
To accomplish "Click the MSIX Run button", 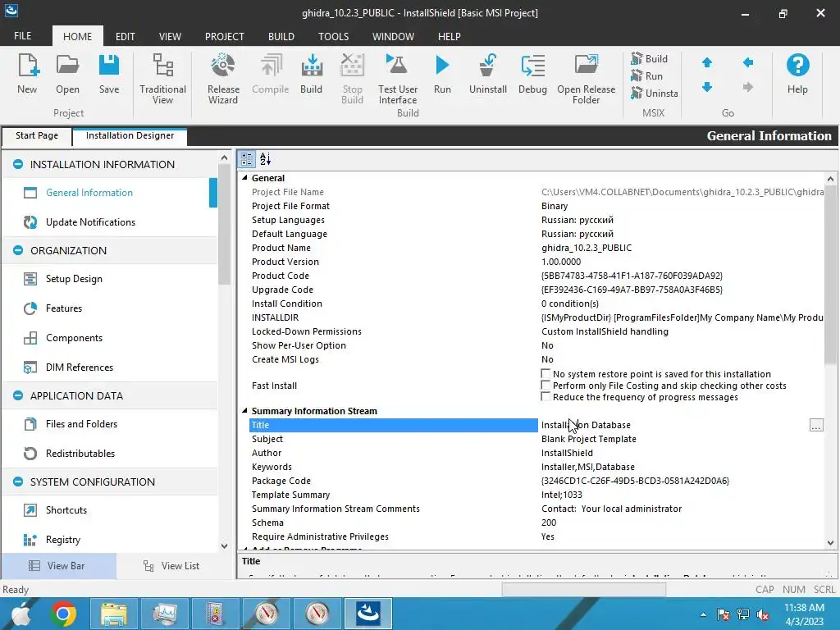I will [647, 75].
